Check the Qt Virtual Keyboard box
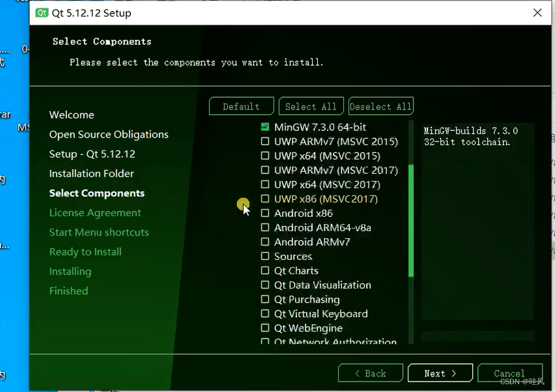This screenshot has height=392, width=555. (264, 313)
